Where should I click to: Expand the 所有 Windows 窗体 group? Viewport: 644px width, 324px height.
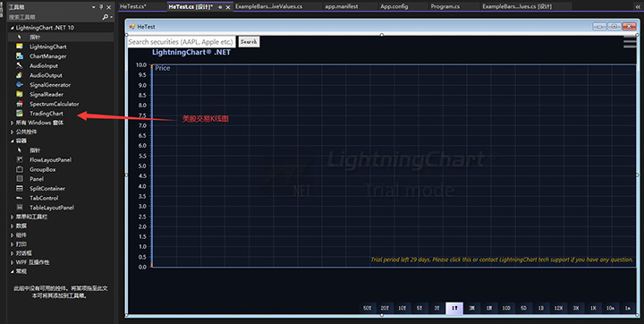coord(12,123)
